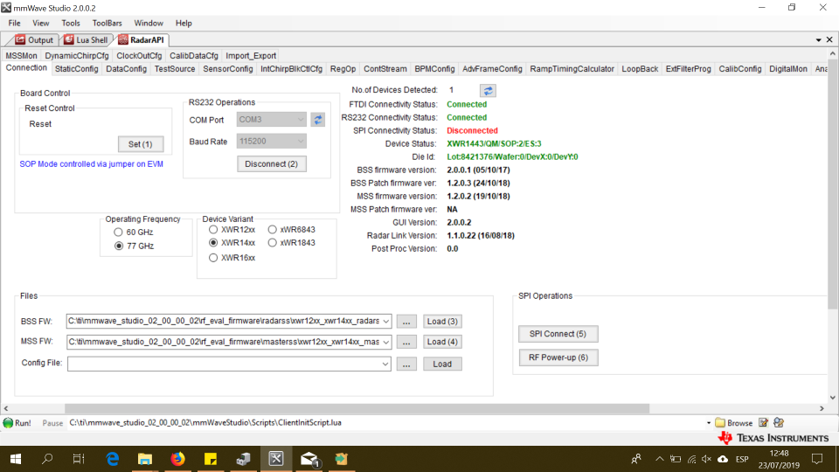Close the docked RadarAPI panel
The height and width of the screenshot is (472, 839).
pyautogui.click(x=829, y=40)
